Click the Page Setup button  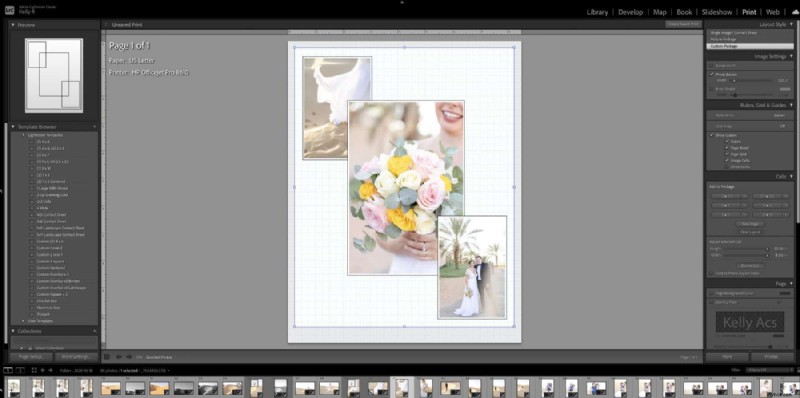31,357
